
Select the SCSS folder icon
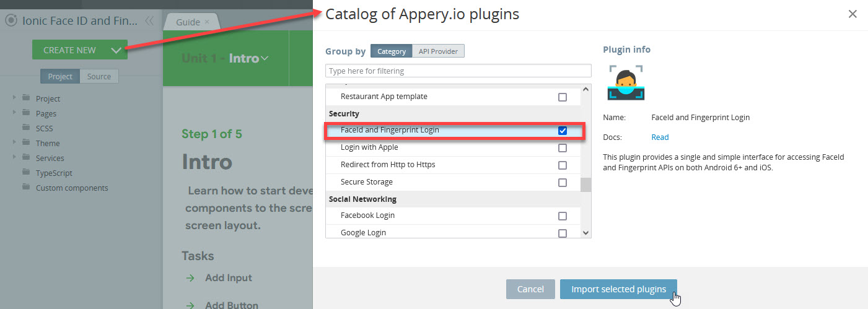[x=26, y=128]
